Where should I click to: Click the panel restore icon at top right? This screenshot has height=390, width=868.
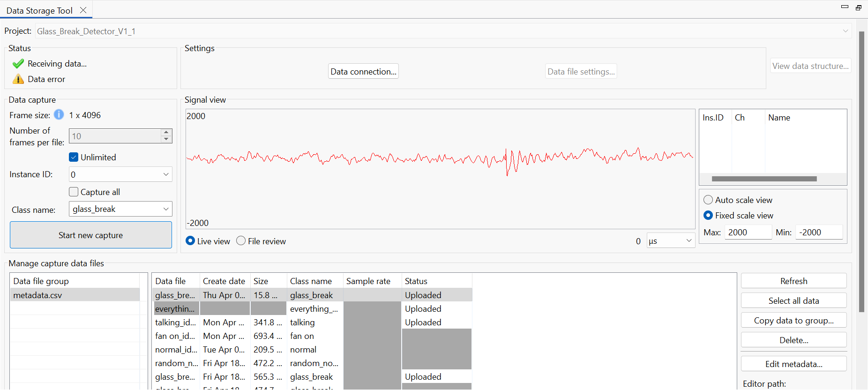coord(858,7)
